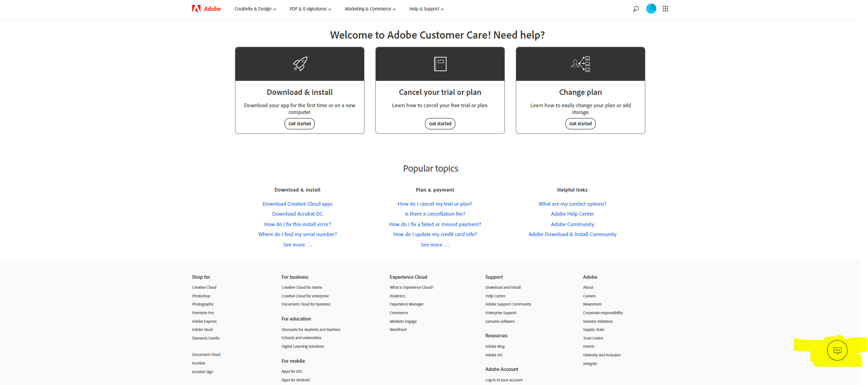Open the app switcher grid icon
Image resolution: width=868 pixels, height=385 pixels.
point(665,9)
